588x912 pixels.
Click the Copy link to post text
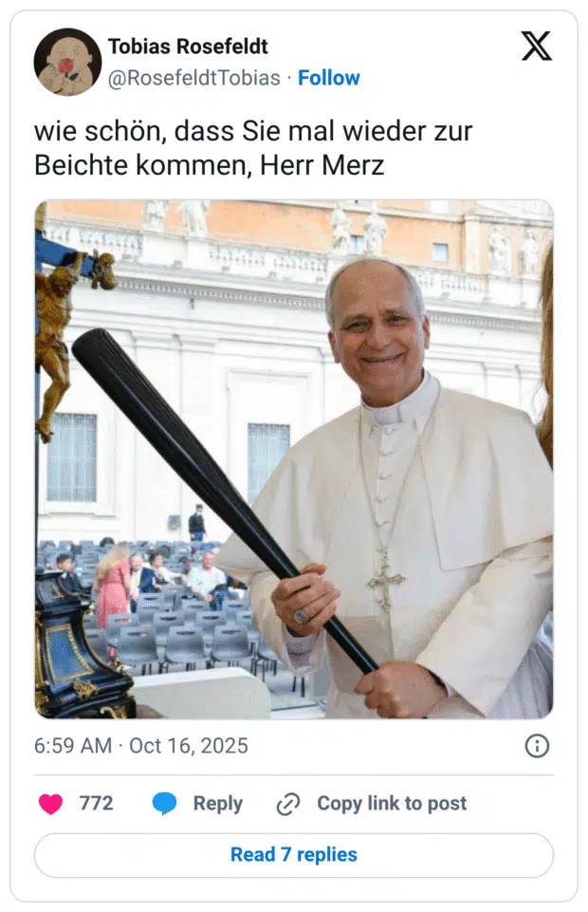392,803
